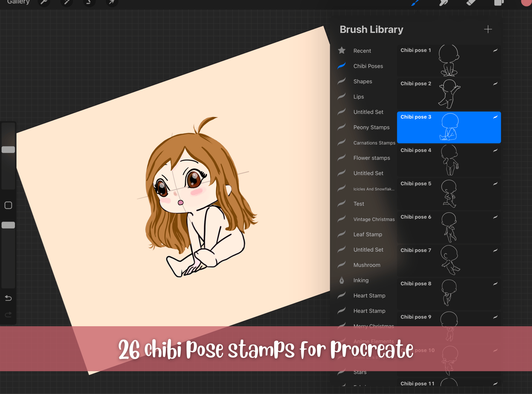Select the Inking brush set
This screenshot has height=394, width=532.
click(x=361, y=280)
